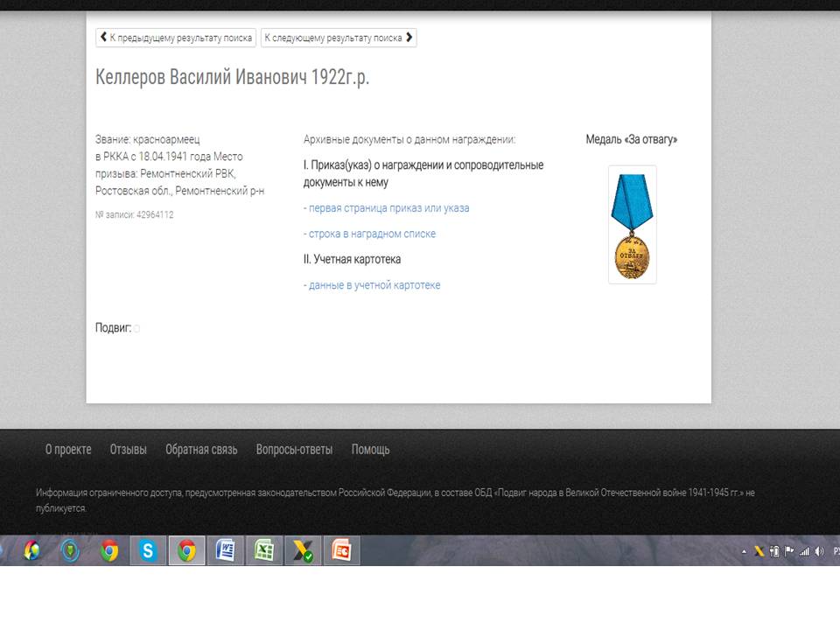Click the Action Center flag icon

tap(788, 551)
